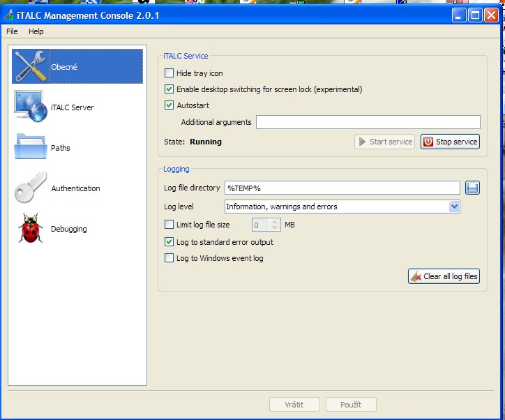Disable desktop switching for screen lock

(169, 89)
